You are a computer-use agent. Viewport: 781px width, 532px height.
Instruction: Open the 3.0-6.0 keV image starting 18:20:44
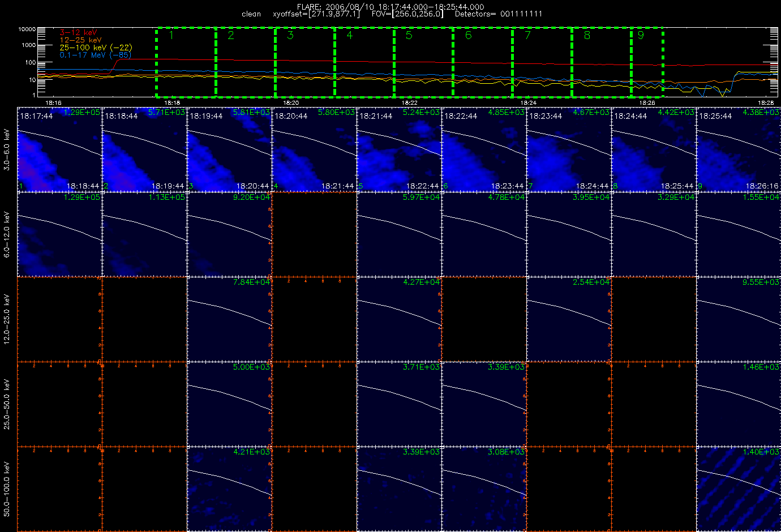pyautogui.click(x=315, y=149)
